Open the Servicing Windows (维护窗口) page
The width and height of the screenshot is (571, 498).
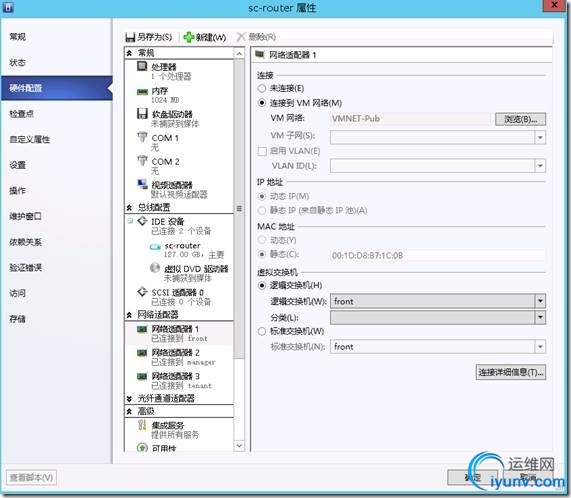pos(56,217)
